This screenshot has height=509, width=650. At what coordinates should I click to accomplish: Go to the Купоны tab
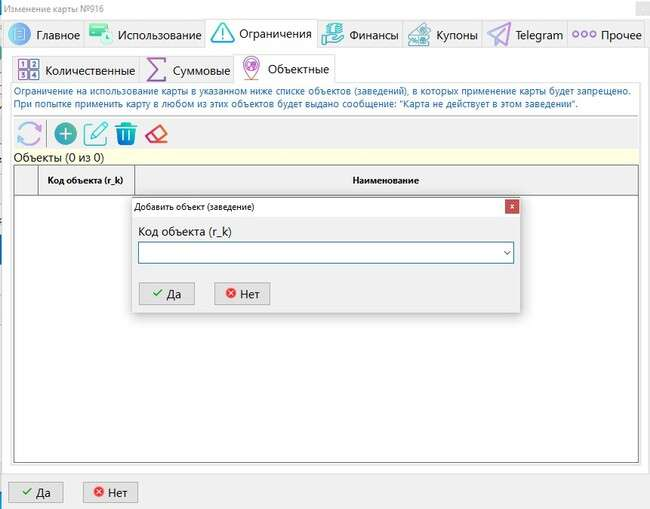click(x=445, y=35)
